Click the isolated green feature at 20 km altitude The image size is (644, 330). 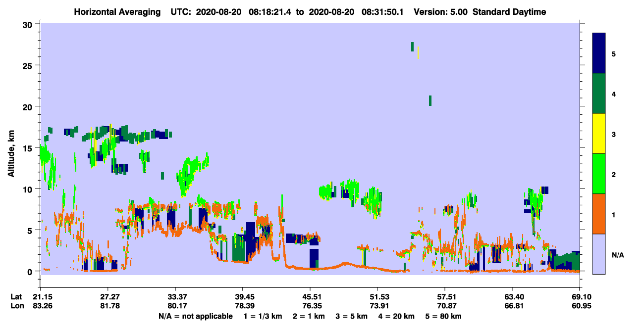pyautogui.click(x=430, y=100)
